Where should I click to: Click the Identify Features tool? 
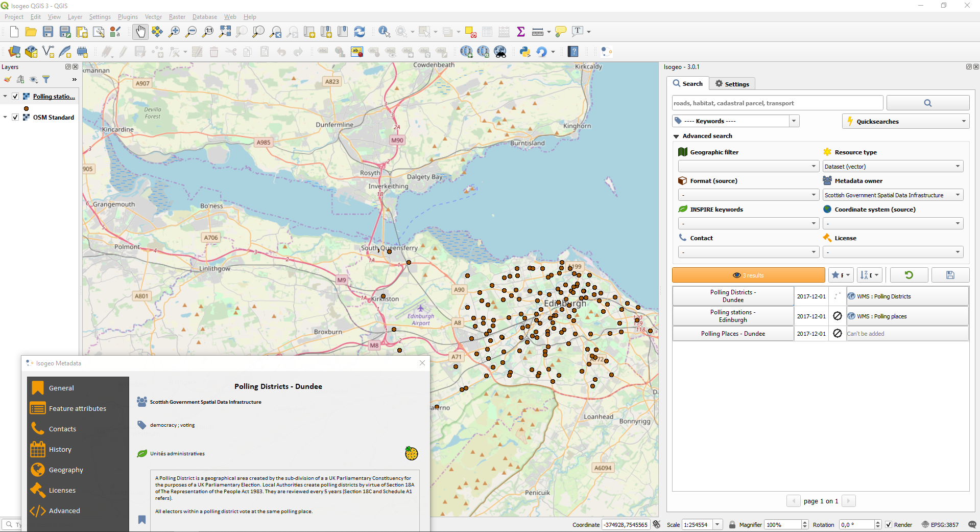click(384, 32)
